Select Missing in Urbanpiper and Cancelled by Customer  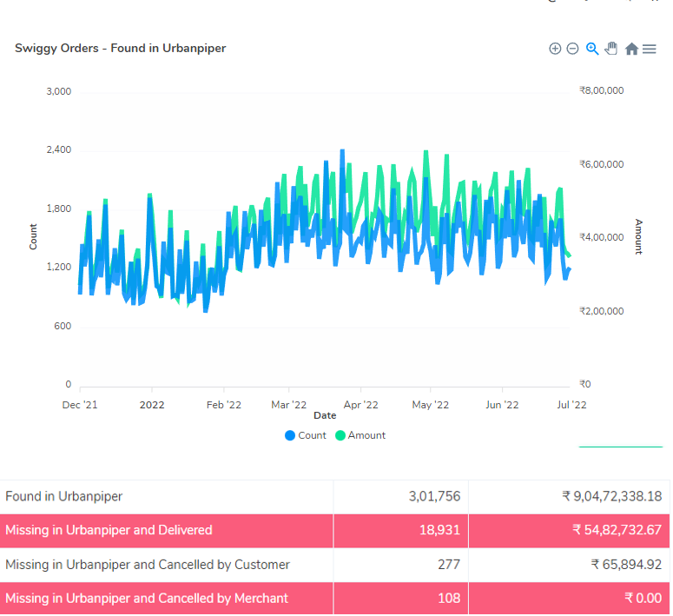148,565
